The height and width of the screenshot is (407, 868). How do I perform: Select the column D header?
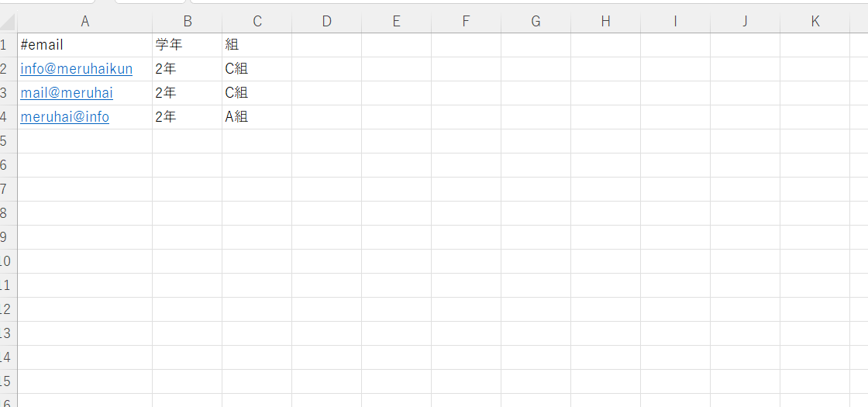(x=326, y=22)
